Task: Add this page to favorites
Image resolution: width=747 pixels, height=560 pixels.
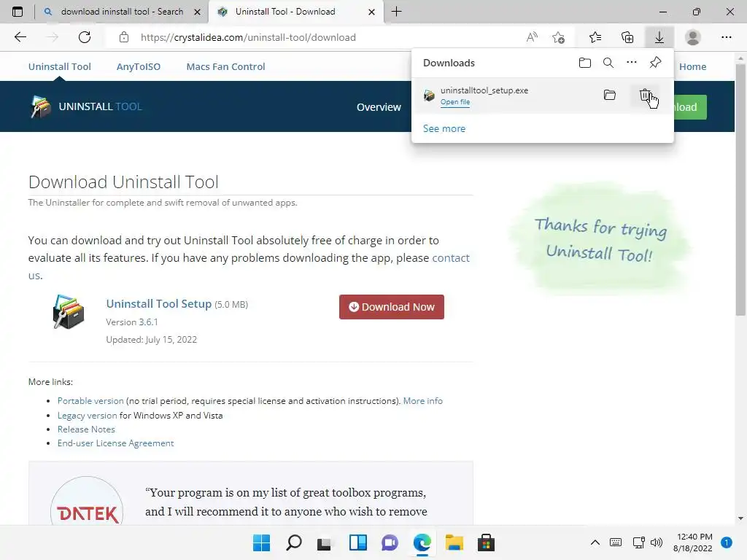Action: click(x=558, y=37)
